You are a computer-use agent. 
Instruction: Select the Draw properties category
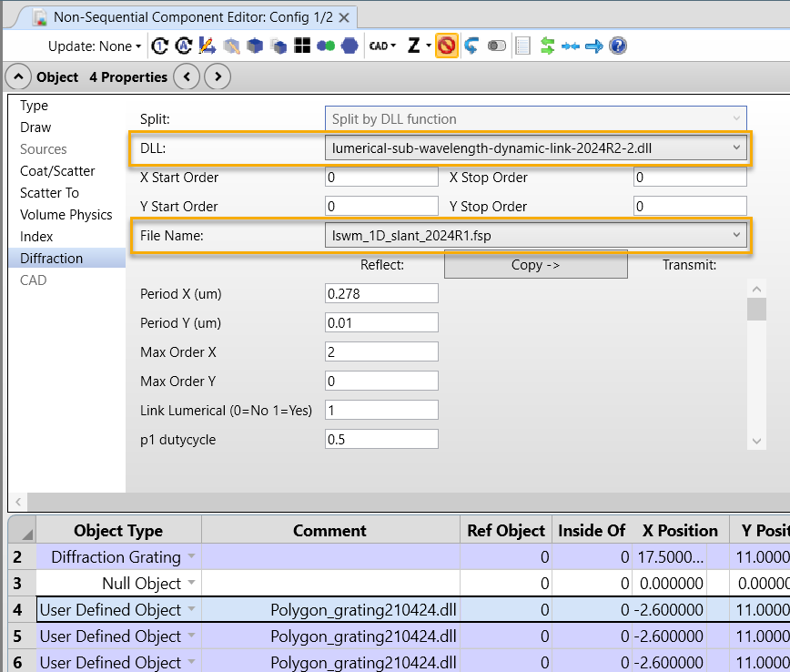35,127
